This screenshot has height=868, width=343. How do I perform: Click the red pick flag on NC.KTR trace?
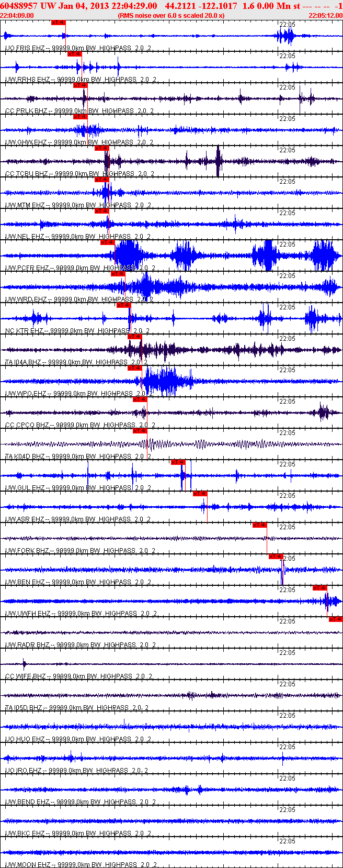pos(123,305)
